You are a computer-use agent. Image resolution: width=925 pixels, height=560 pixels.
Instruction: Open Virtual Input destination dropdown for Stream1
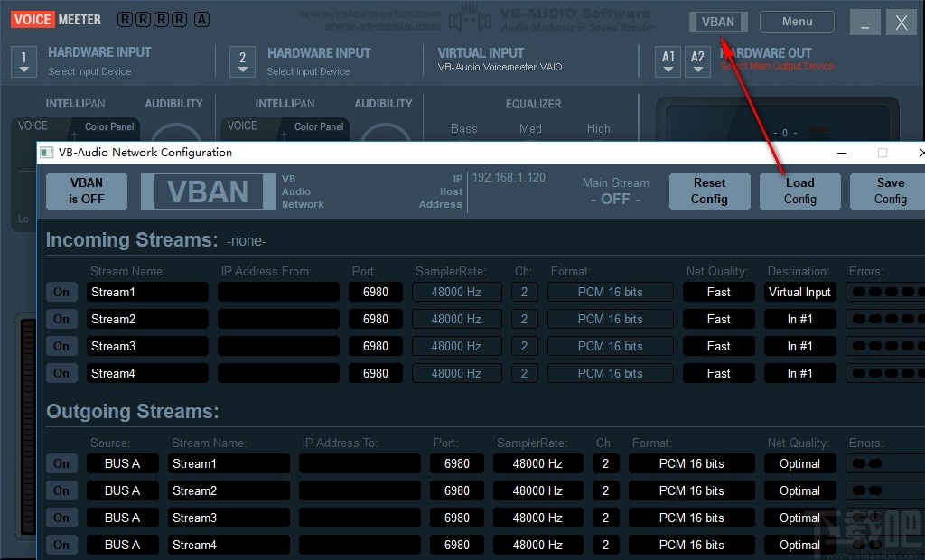click(799, 292)
